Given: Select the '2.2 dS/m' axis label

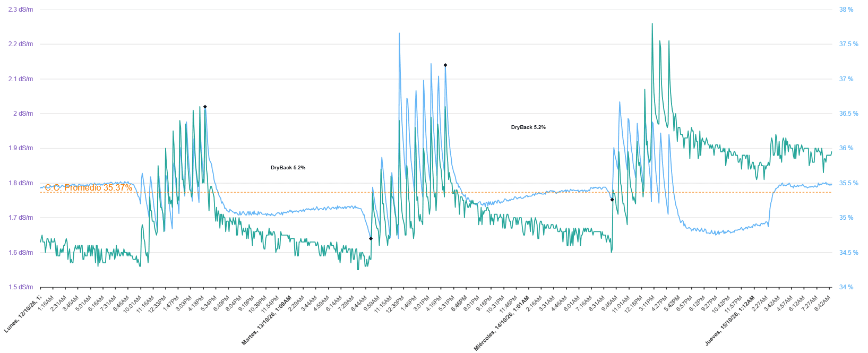Looking at the screenshot, I should (21, 44).
